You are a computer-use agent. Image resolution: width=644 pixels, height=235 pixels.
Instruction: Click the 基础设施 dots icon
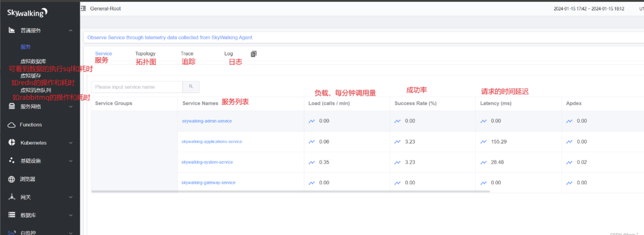(x=12, y=161)
